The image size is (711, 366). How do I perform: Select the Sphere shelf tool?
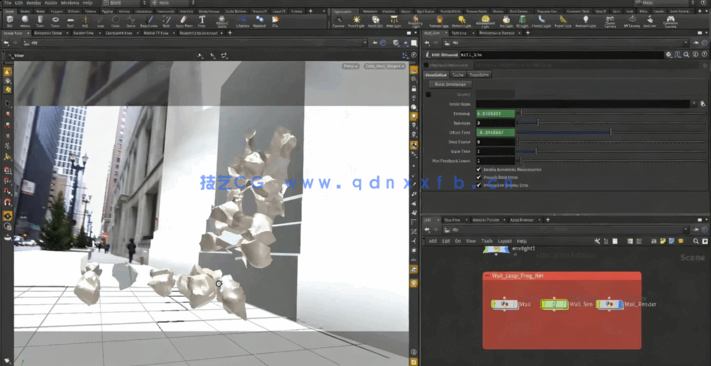[25, 20]
